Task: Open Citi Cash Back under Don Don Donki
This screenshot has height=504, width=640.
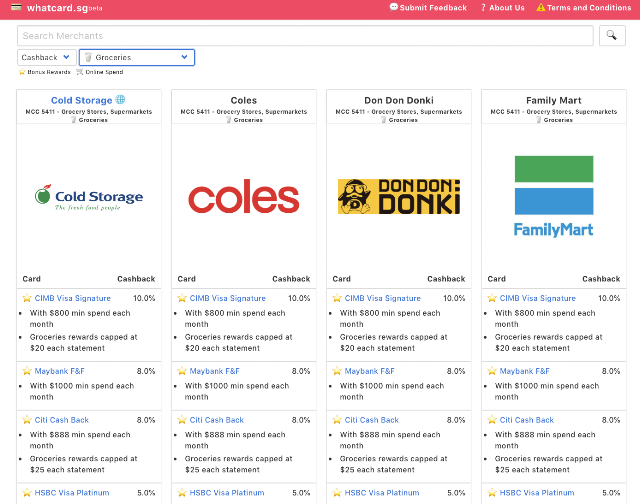Action: coord(371,420)
